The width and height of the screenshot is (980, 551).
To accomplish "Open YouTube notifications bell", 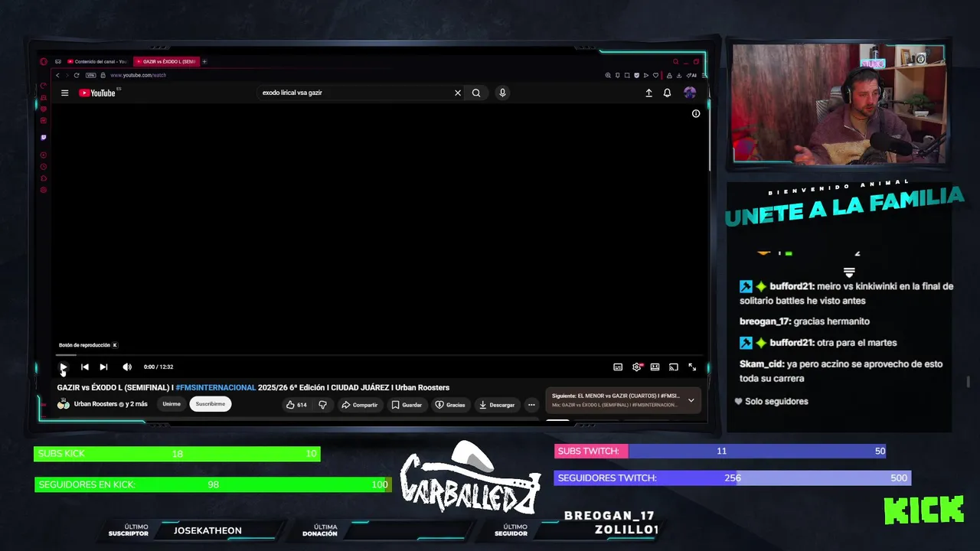I will coord(667,93).
